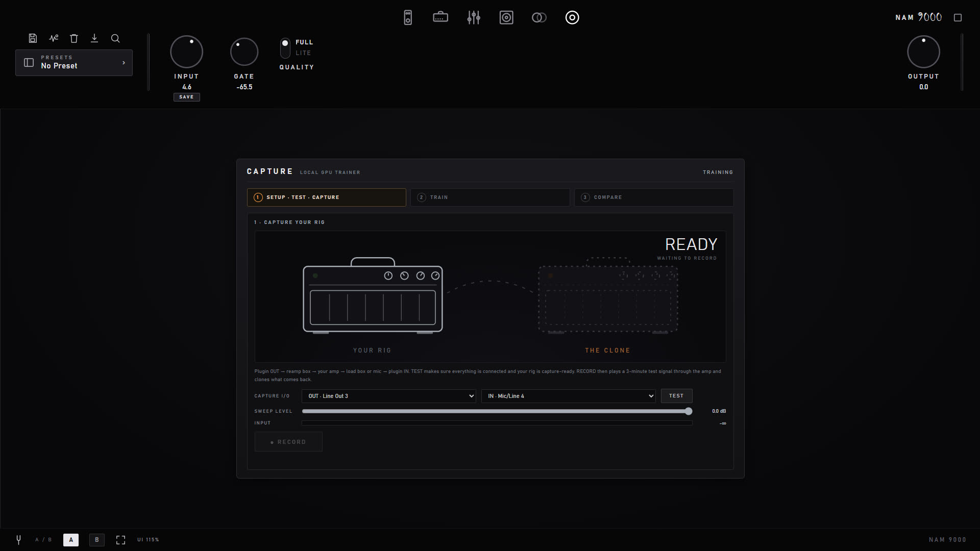
Task: Click the RECORD button
Action: click(x=288, y=442)
